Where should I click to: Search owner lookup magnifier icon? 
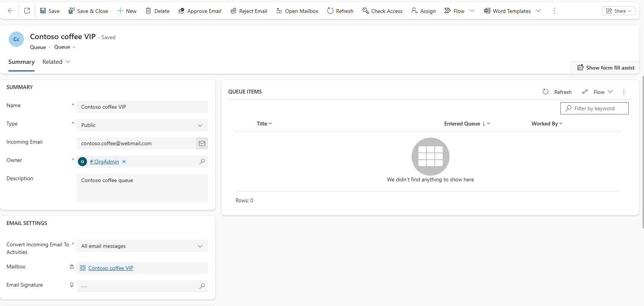click(202, 162)
